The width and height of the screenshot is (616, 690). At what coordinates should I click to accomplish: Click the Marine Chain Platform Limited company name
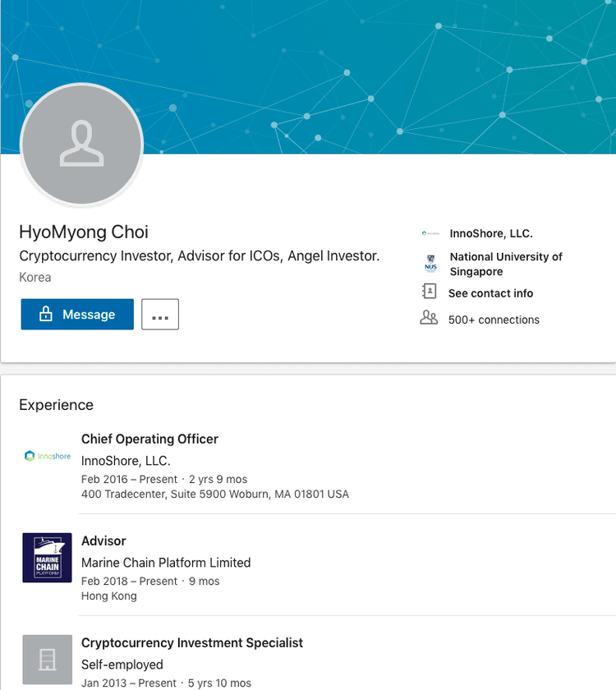166,563
